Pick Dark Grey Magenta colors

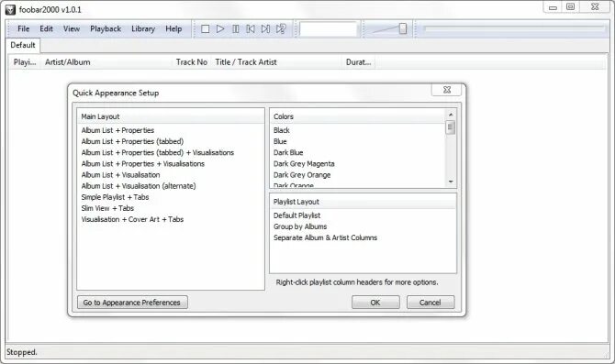(x=304, y=164)
